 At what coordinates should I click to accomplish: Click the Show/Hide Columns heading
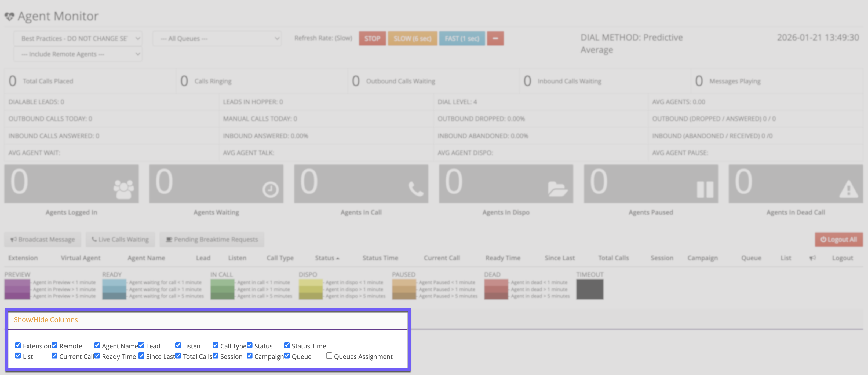pyautogui.click(x=46, y=319)
